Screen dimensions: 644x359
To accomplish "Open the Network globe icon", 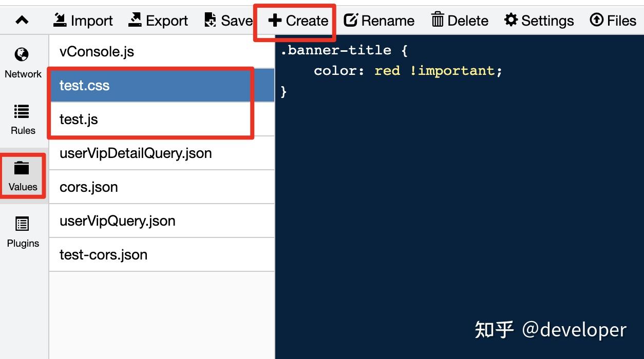I will point(22,54).
